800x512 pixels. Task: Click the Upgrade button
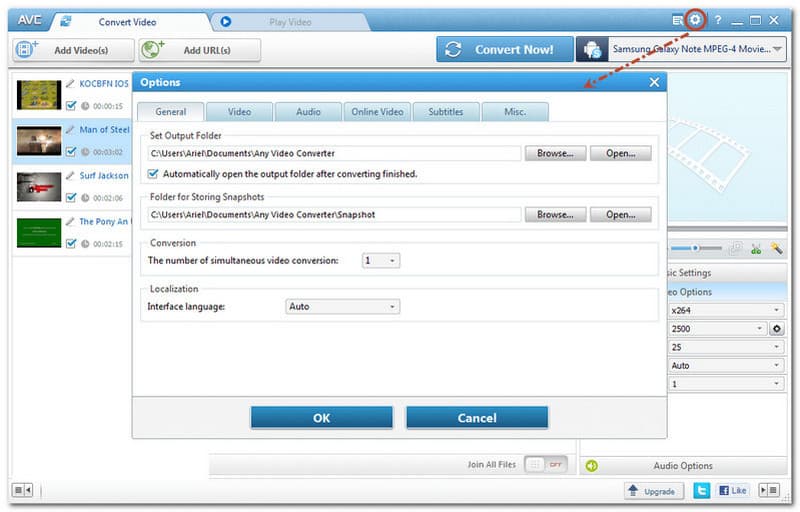tap(654, 491)
